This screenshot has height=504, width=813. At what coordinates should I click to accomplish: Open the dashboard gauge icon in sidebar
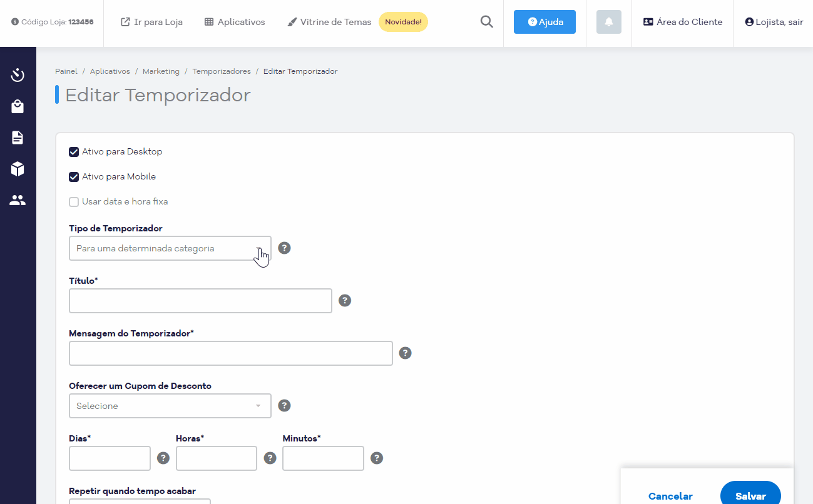pos(18,76)
